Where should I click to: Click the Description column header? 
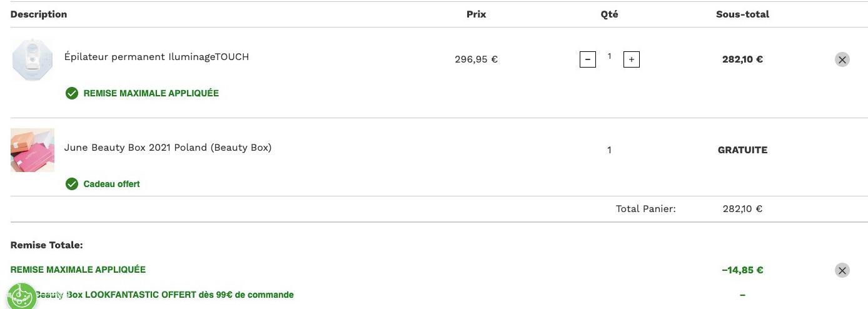point(39,14)
